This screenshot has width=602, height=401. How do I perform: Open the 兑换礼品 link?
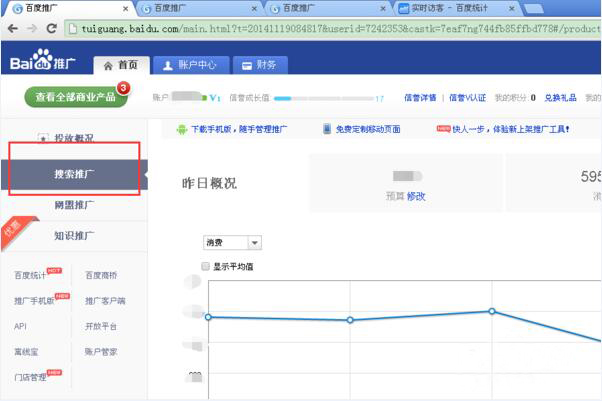tap(561, 98)
